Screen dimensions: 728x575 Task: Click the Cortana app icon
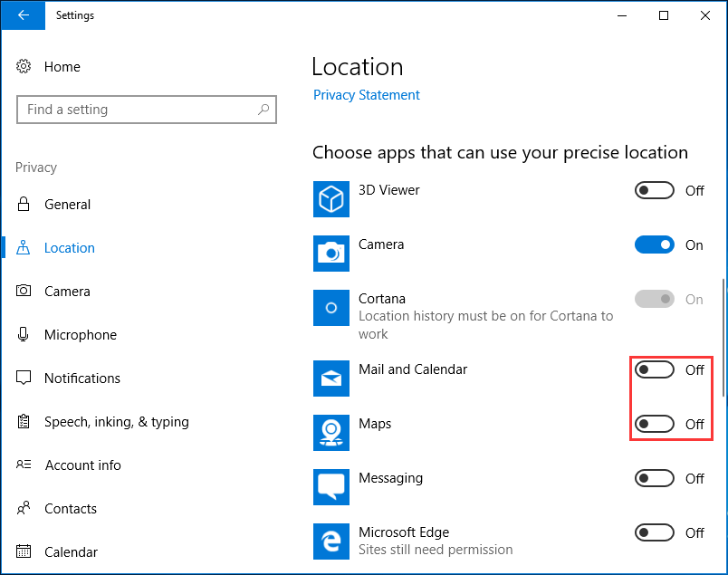point(331,308)
